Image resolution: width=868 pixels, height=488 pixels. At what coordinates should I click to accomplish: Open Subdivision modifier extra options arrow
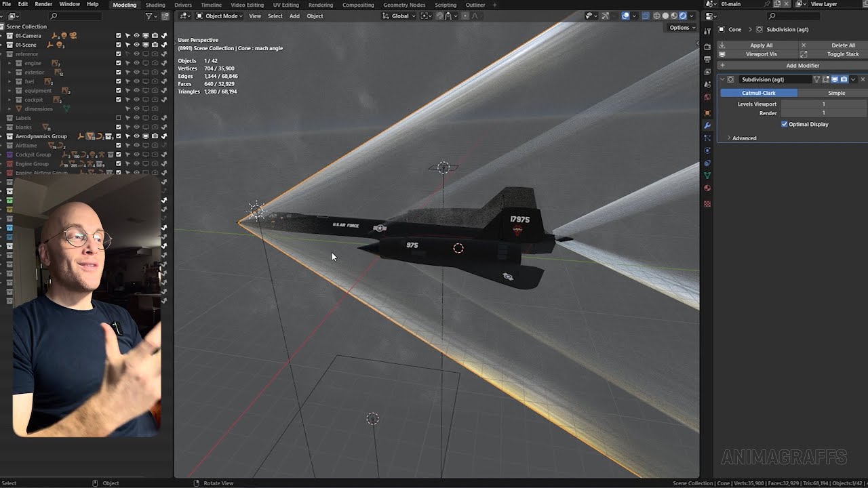click(853, 79)
